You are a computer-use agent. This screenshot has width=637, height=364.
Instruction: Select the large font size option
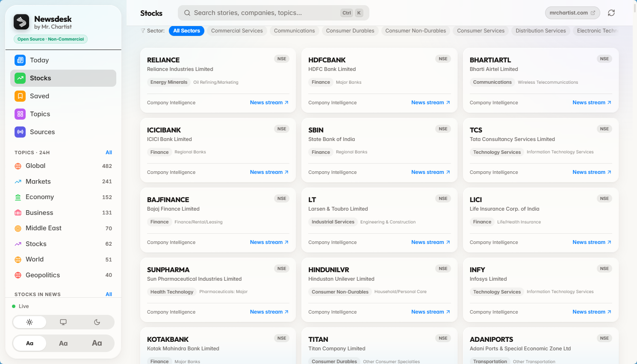tap(97, 343)
